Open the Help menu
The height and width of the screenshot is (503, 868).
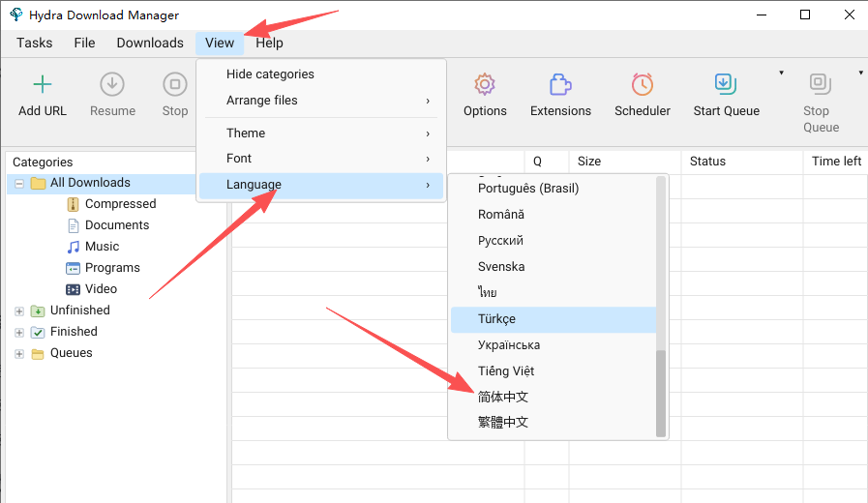(x=269, y=43)
